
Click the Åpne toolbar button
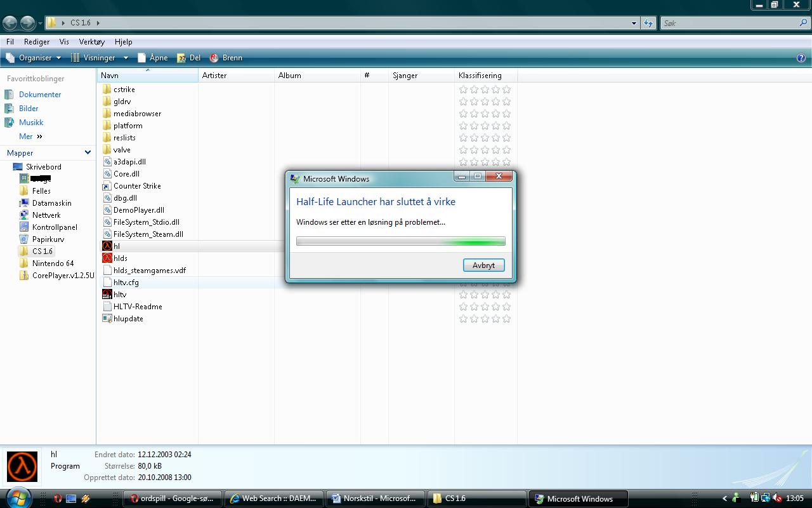click(x=153, y=58)
